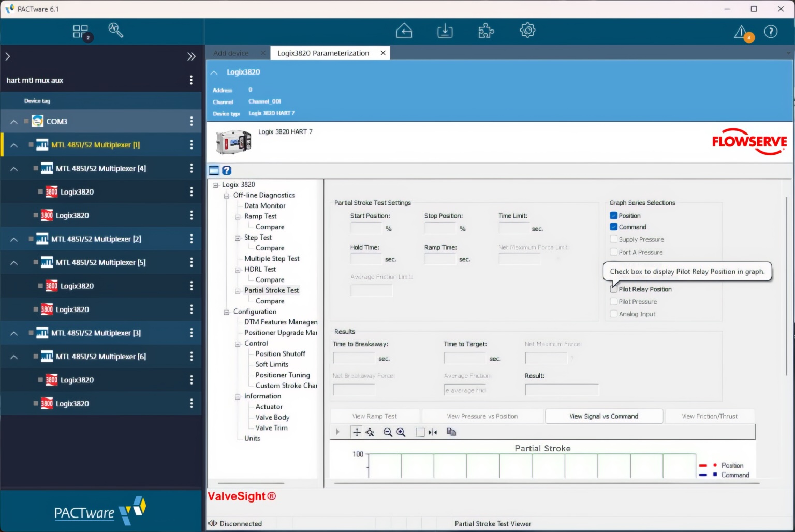The width and height of the screenshot is (795, 532).
Task: Open the View Ramp Test tab
Action: (x=375, y=416)
